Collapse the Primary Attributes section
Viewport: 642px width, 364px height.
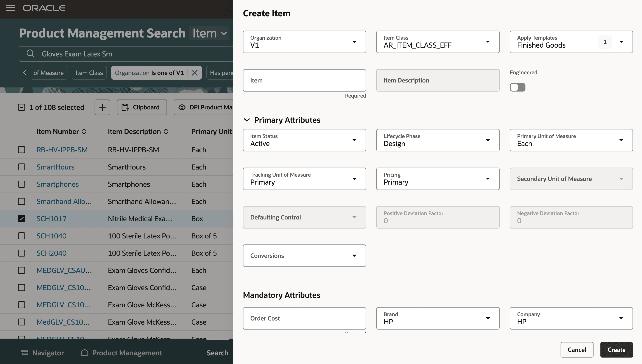247,120
